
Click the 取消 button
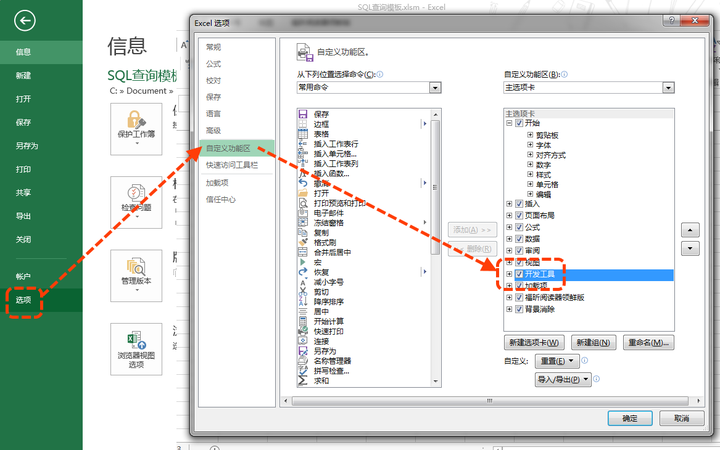[x=682, y=418]
